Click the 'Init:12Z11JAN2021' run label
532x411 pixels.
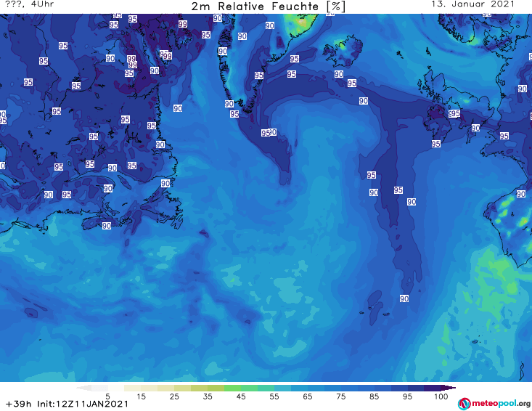pos(83,404)
